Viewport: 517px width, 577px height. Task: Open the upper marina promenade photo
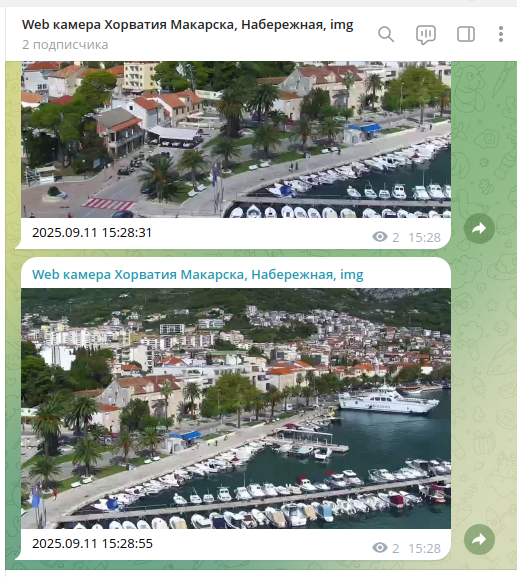[236, 139]
